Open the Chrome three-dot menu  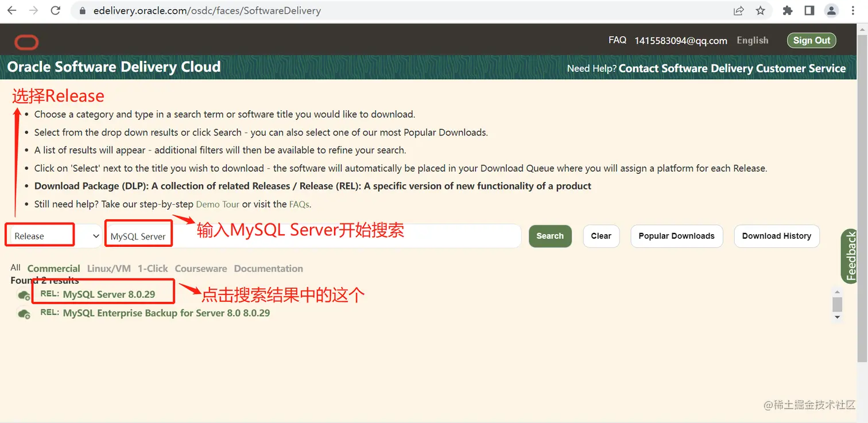pos(854,10)
